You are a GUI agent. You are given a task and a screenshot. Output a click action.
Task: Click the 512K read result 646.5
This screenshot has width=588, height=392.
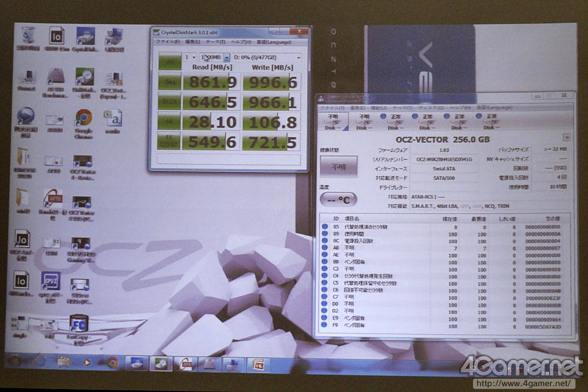pyautogui.click(x=211, y=102)
